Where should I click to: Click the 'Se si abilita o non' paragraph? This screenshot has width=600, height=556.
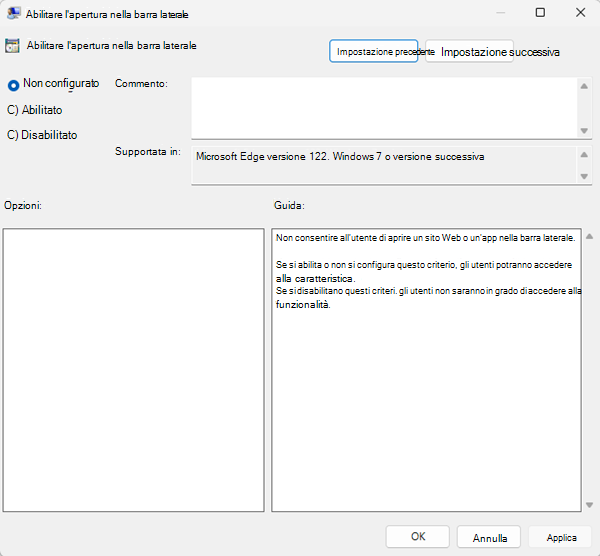pos(424,271)
